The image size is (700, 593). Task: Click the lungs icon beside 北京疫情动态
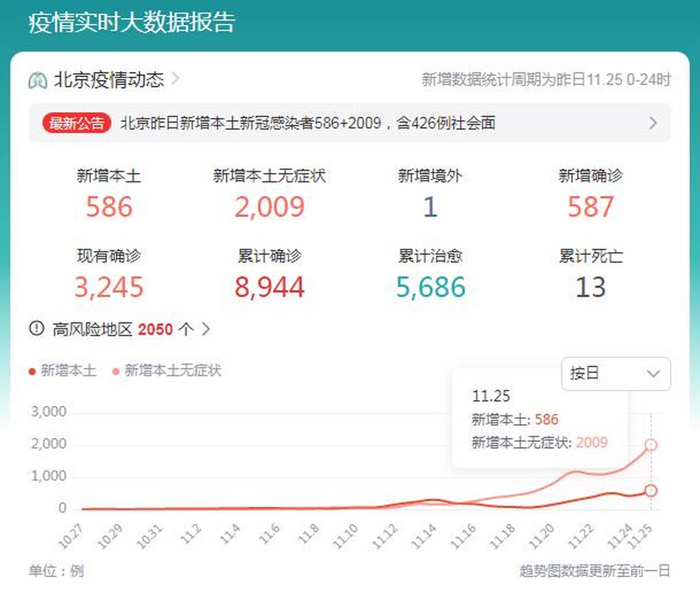tap(38, 80)
